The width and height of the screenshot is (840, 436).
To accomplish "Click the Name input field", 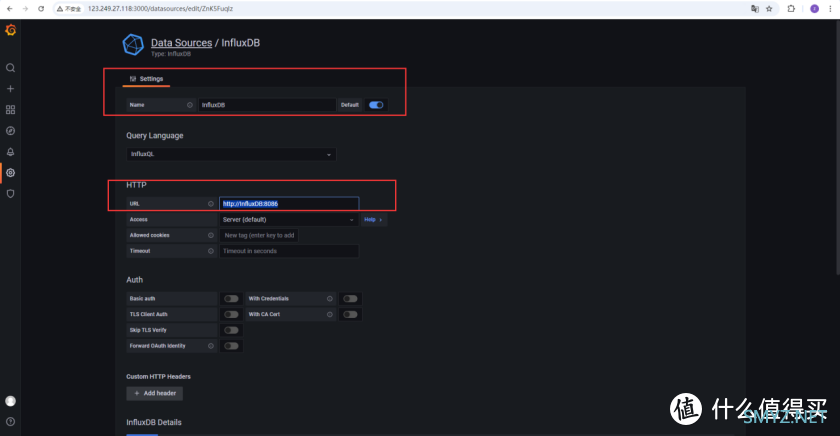I will (x=267, y=105).
